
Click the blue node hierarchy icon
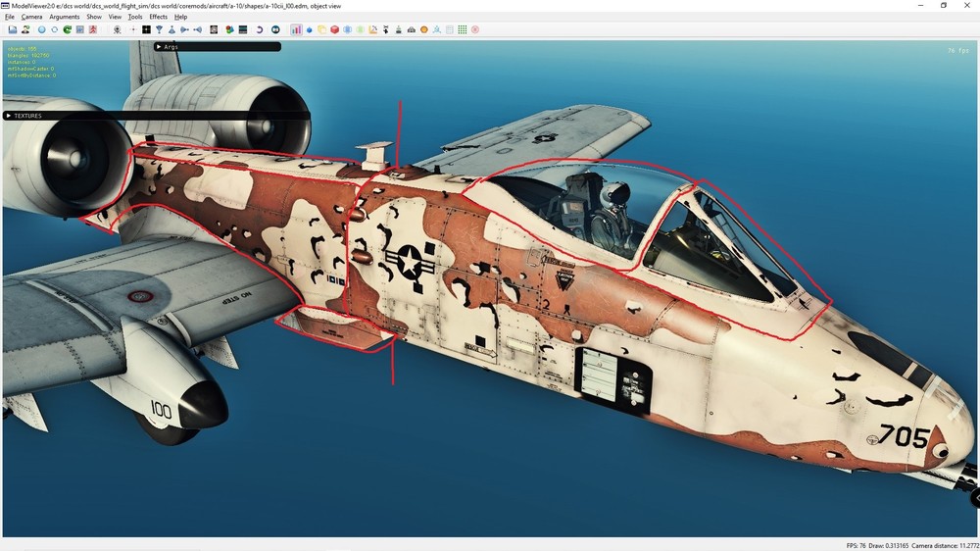click(436, 29)
